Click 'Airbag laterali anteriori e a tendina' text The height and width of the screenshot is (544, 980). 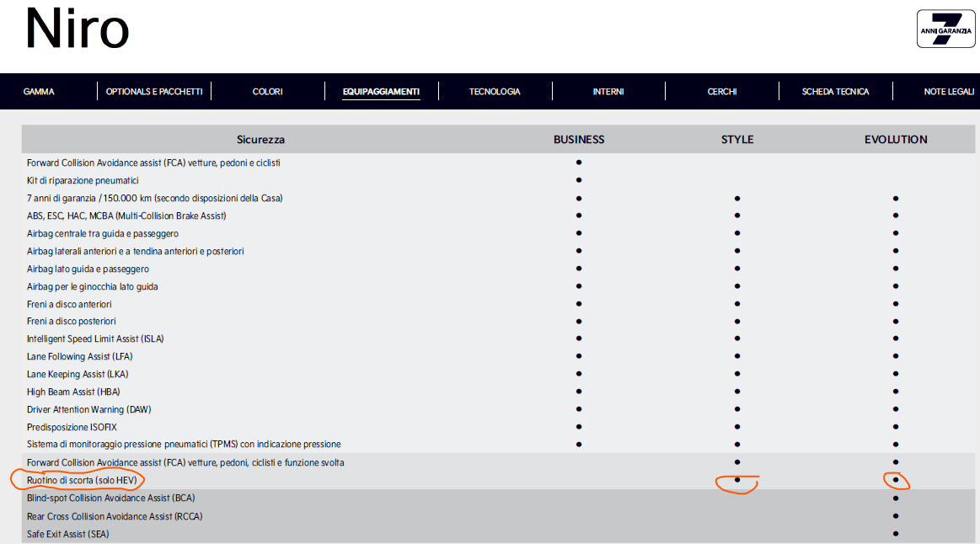136,251
